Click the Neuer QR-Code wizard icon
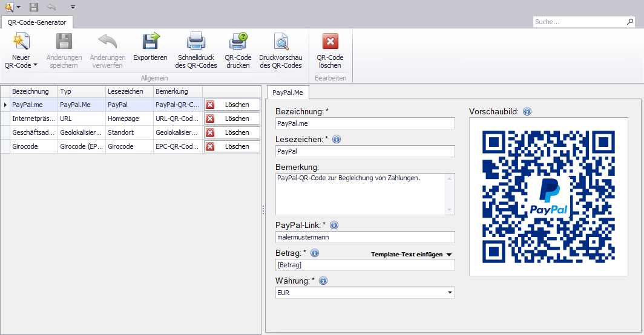Viewport: 644px width, 335px height. (x=21, y=42)
